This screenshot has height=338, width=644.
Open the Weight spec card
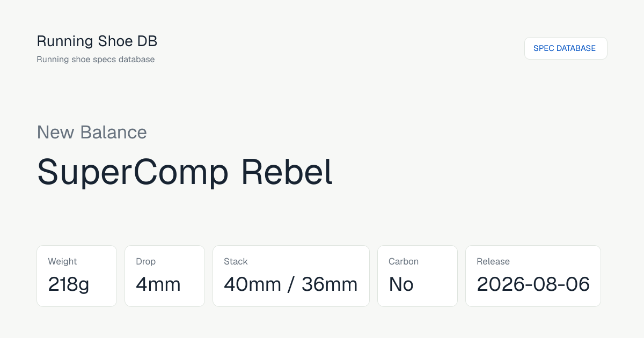point(77,276)
